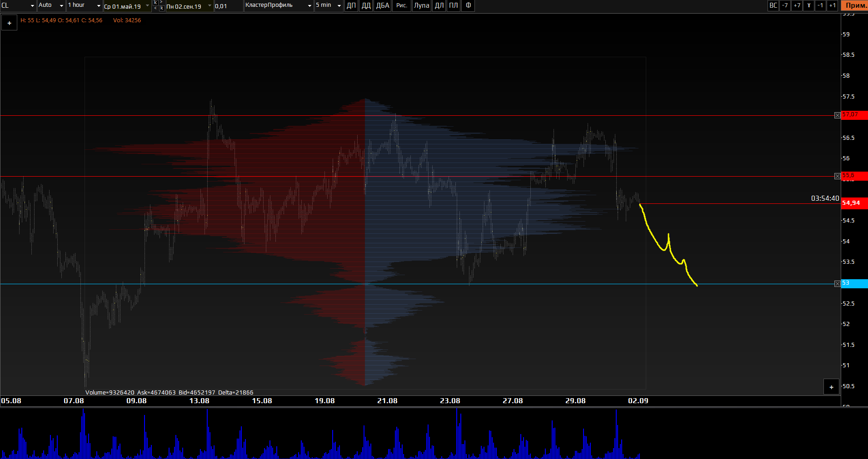Shift period forward with +1 button
Screen dimensions: 868x459
point(832,5)
